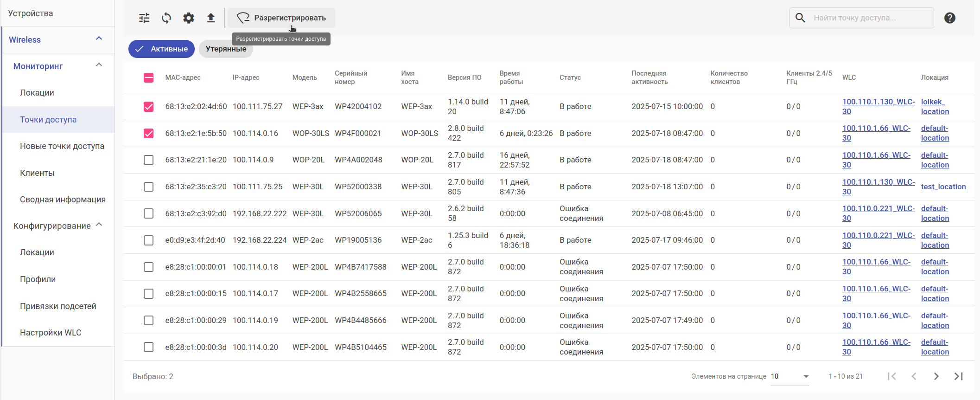Open Клиенты in the sidebar

[x=37, y=173]
